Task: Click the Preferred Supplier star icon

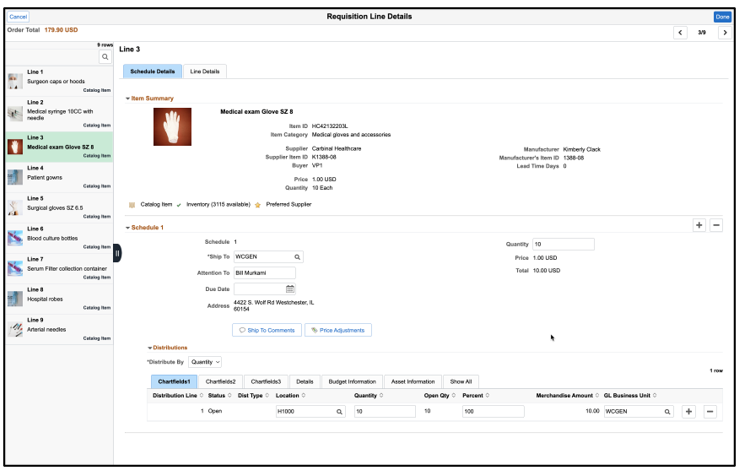Action: pos(257,205)
